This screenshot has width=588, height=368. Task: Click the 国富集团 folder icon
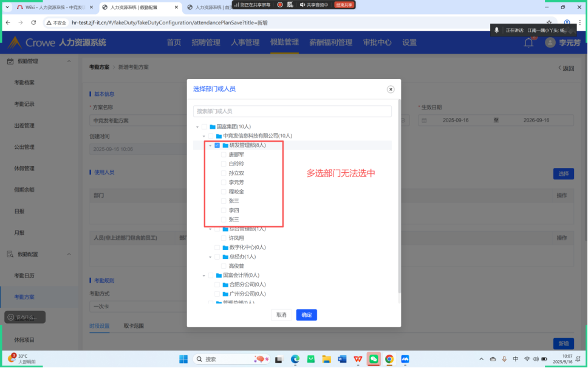click(213, 127)
